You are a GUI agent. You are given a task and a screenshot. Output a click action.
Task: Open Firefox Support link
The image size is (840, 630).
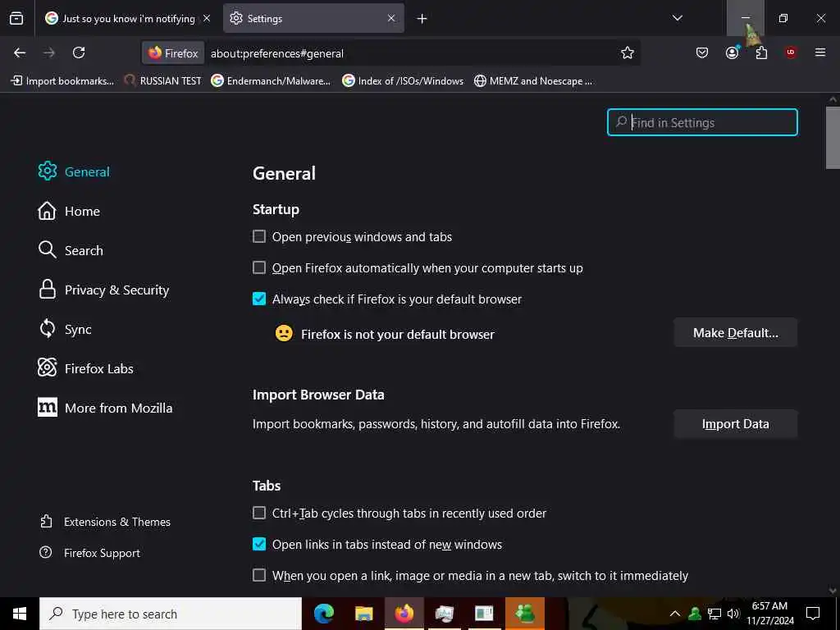pos(90,553)
